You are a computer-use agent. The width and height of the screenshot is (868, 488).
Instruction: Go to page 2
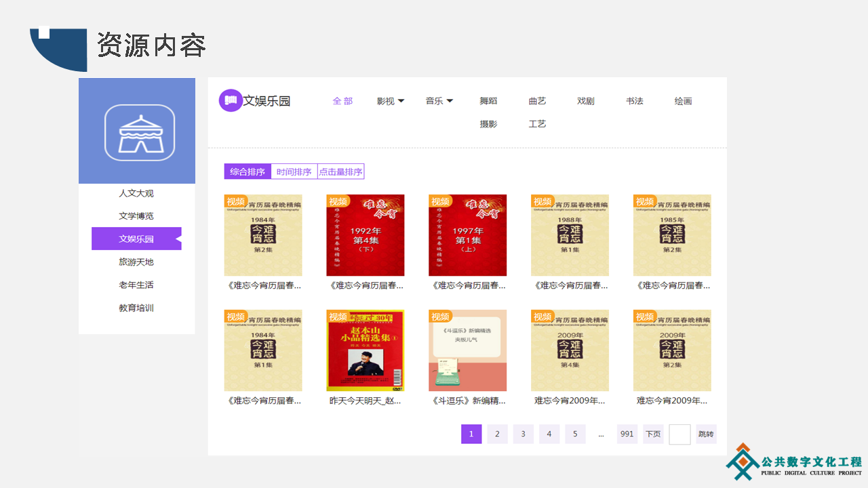tap(497, 434)
